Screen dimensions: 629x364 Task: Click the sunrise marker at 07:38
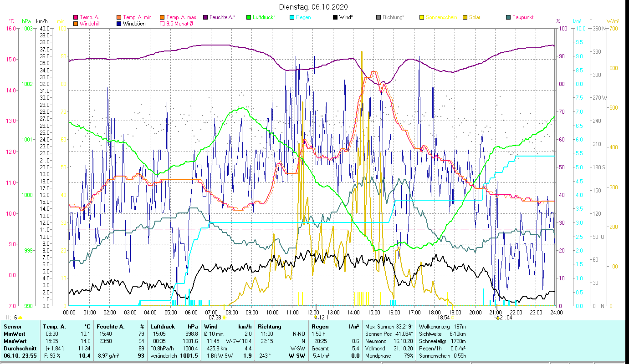click(217, 317)
